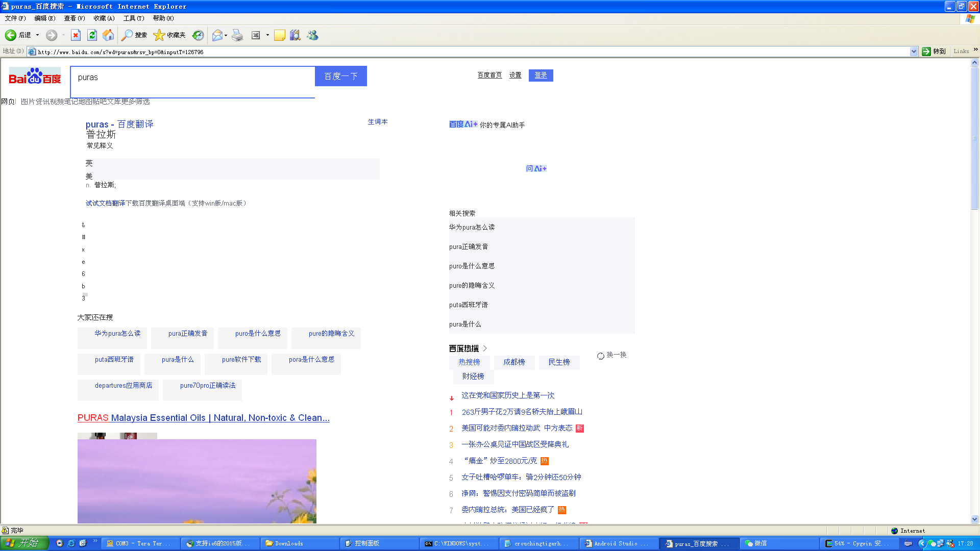Viewport: 980px width, 551px height.
Task: Click the Mail envelope toolbar icon
Action: (x=217, y=35)
